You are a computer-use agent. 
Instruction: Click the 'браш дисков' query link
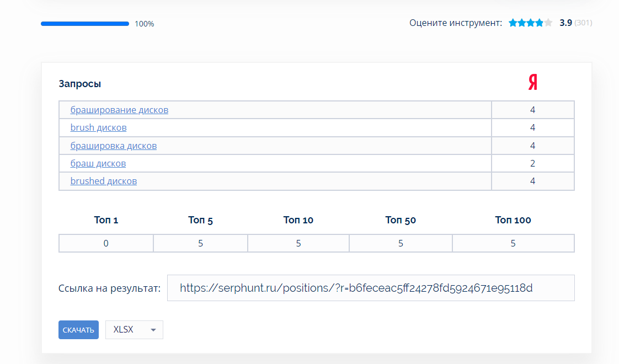click(x=98, y=163)
